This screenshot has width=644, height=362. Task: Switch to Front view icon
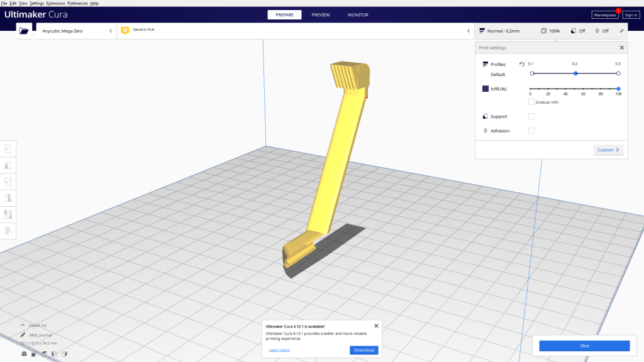click(34, 354)
